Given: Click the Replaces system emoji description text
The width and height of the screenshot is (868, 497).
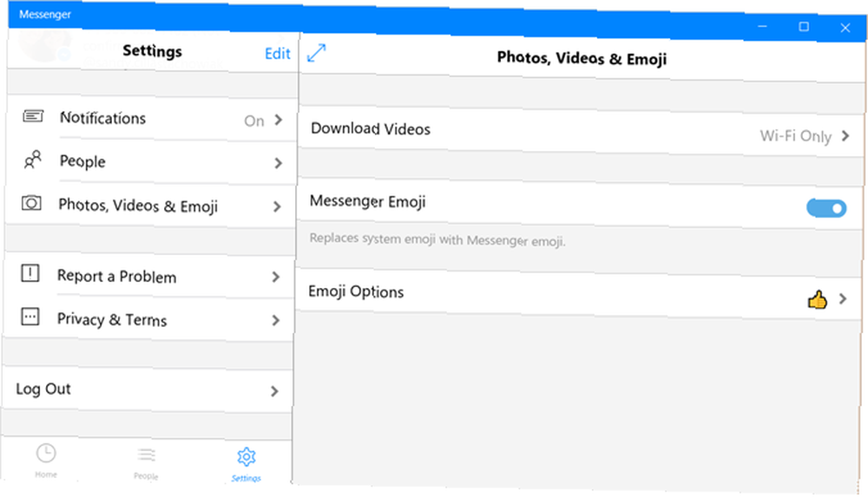Looking at the screenshot, I should pos(437,239).
